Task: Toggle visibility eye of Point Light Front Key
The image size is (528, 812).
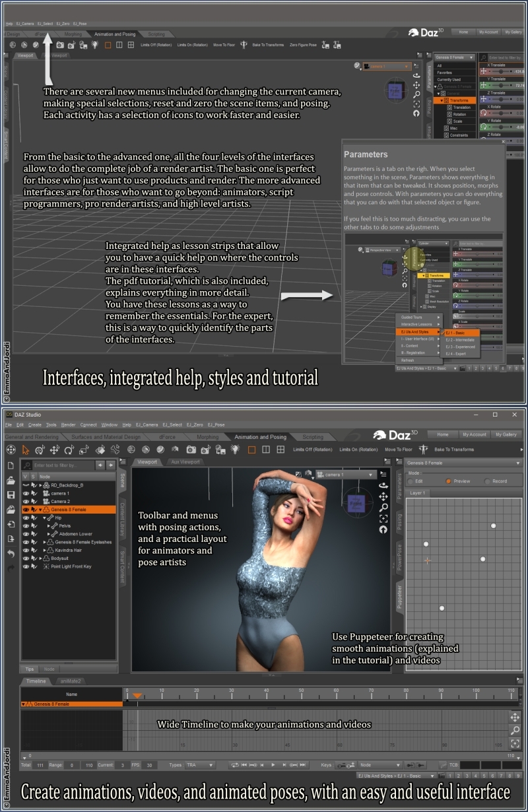Action: click(26, 566)
